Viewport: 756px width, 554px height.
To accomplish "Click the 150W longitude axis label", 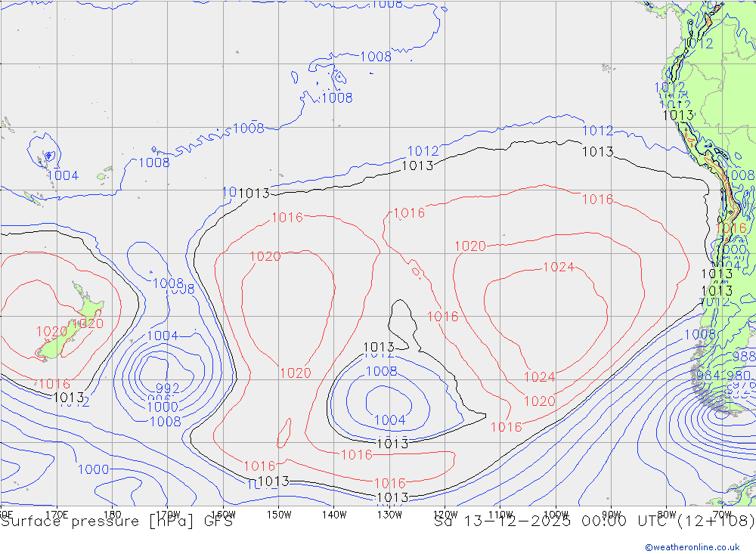I will 279,515.
